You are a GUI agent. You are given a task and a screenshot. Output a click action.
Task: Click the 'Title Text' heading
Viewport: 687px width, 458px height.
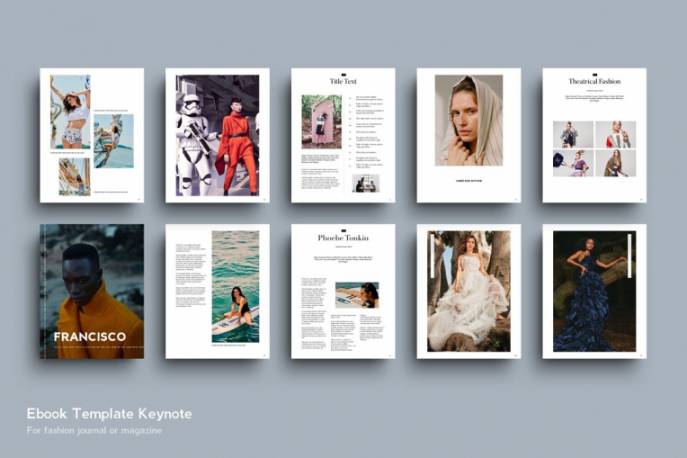pos(343,80)
